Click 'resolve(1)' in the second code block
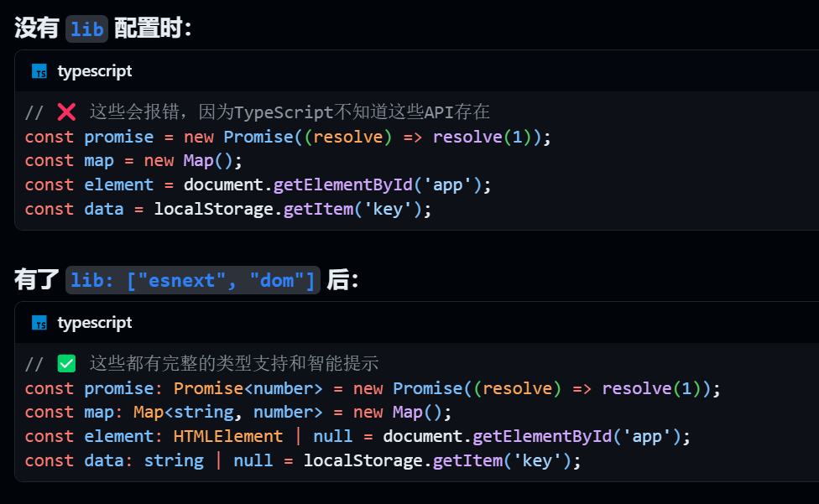Image resolution: width=819 pixels, height=504 pixels. (x=651, y=388)
